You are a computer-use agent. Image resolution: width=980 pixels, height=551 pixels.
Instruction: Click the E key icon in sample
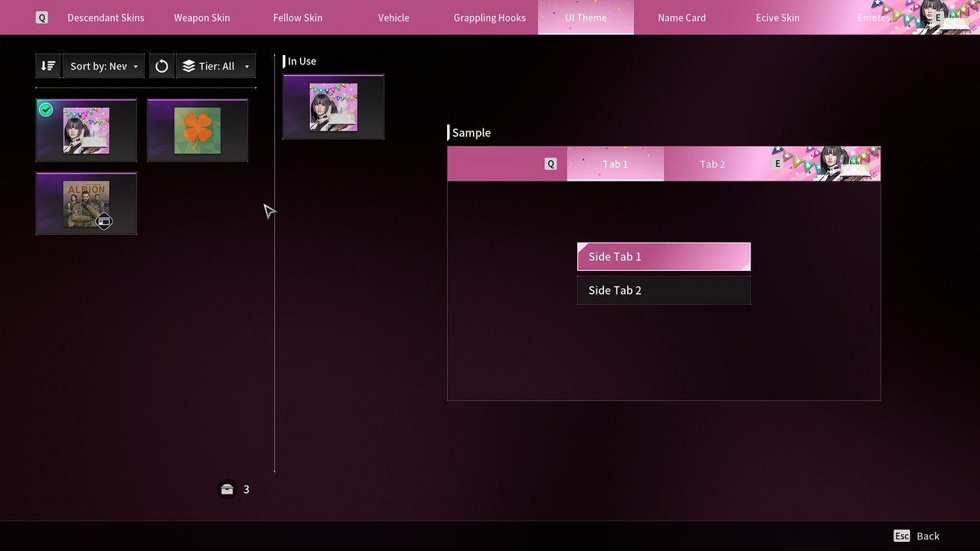(778, 164)
